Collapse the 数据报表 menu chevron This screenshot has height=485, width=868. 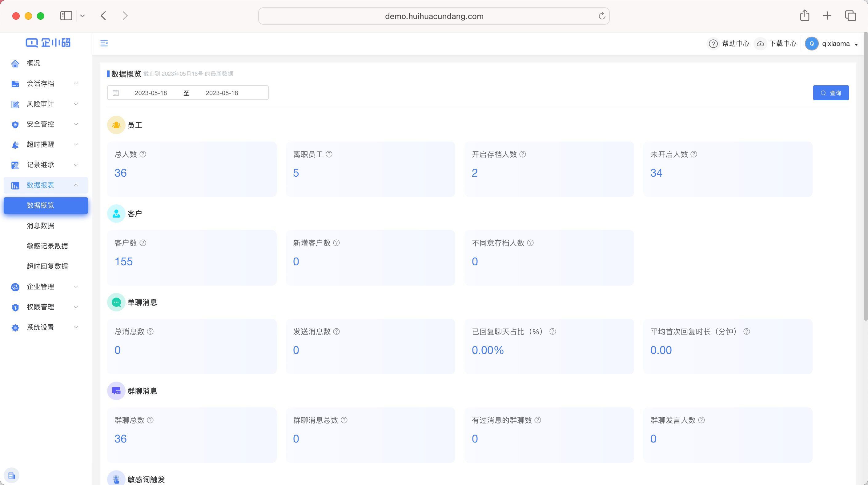click(x=76, y=185)
